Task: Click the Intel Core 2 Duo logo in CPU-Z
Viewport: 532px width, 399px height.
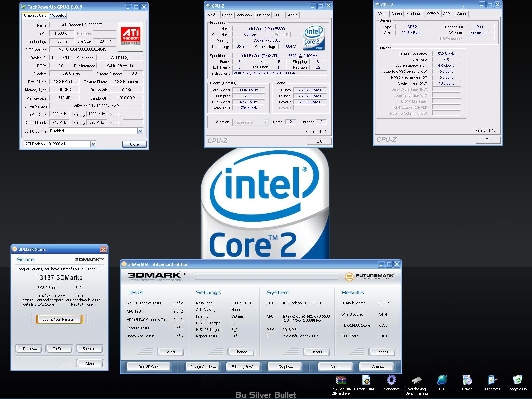Action: [314, 38]
